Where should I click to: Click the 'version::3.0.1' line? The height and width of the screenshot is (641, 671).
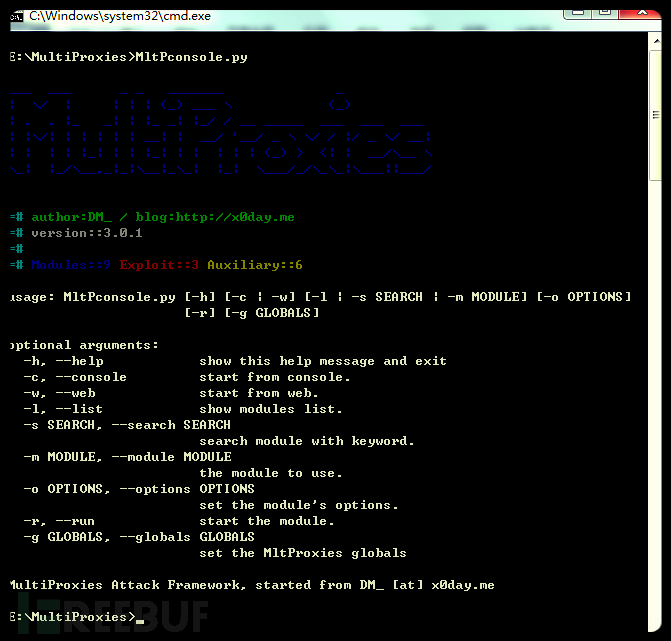(86, 233)
